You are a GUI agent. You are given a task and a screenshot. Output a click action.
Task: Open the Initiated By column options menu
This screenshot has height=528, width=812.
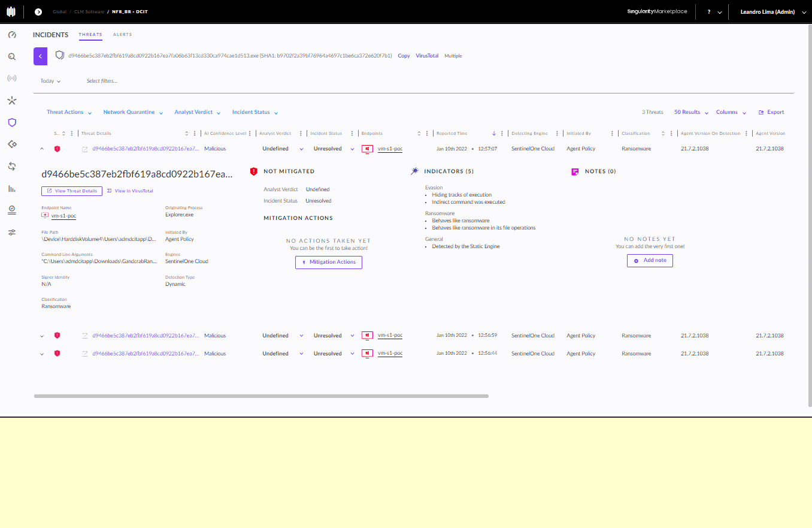point(613,134)
